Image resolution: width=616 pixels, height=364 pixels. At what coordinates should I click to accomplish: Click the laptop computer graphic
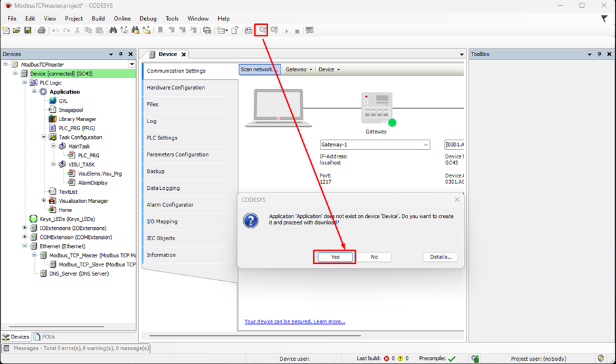[x=279, y=108]
